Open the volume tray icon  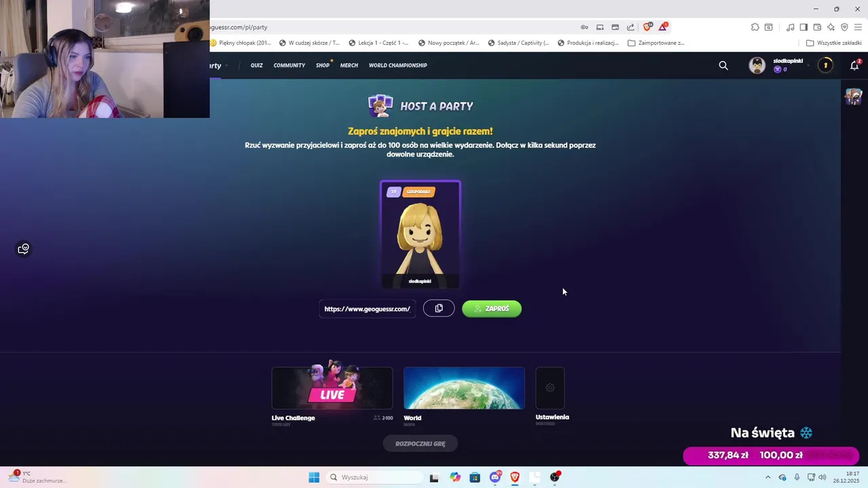[823, 477]
